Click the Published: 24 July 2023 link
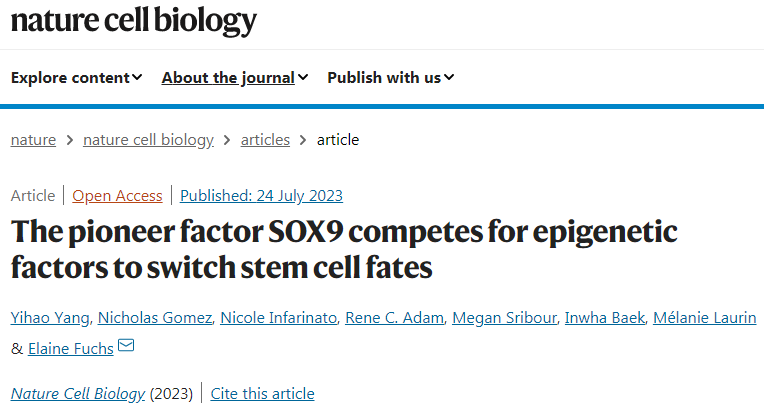Screen dimensions: 764x413 pyautogui.click(x=261, y=195)
